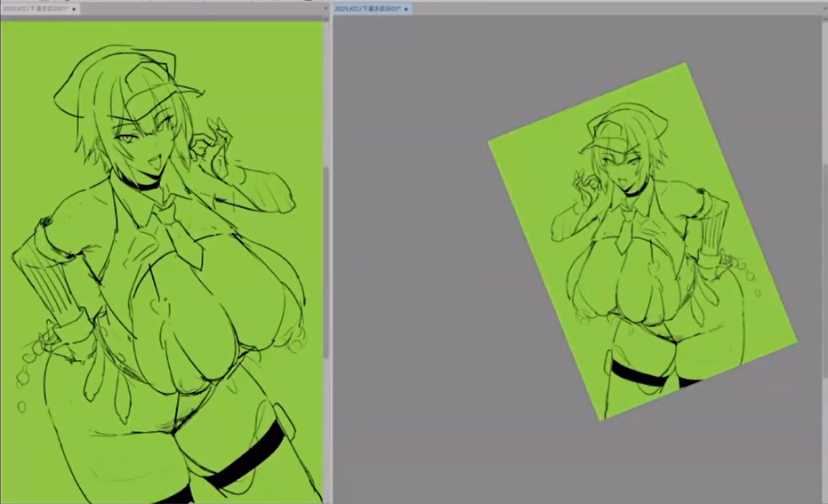Click the left canvas vertical scrollbar thumb
This screenshot has height=504, width=828.
click(x=326, y=262)
